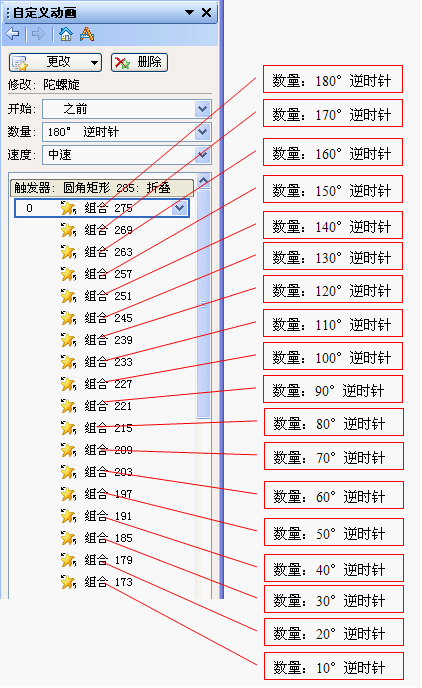This screenshot has height=688, width=422.
Task: Click the 删除 button
Action: [139, 62]
